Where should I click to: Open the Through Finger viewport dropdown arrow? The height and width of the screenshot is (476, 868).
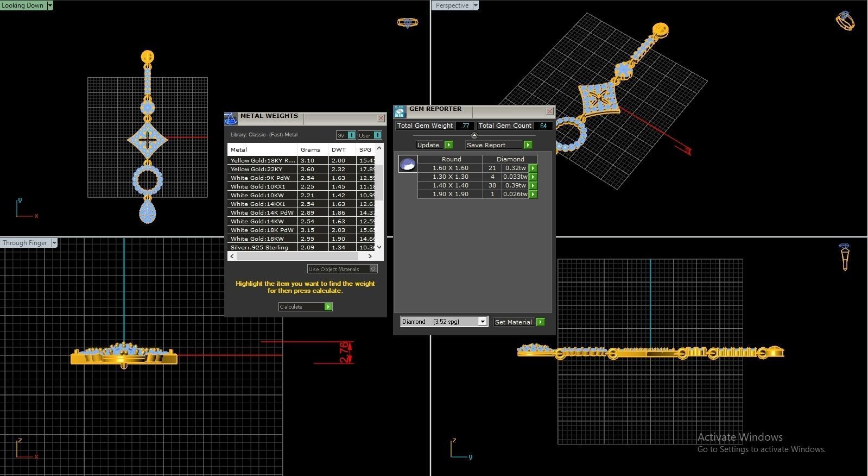tap(54, 243)
